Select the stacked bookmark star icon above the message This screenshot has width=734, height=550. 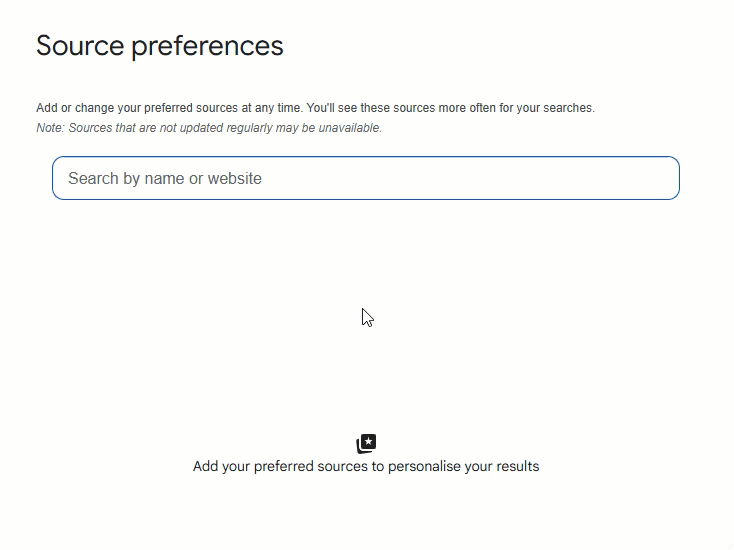pyautogui.click(x=366, y=443)
